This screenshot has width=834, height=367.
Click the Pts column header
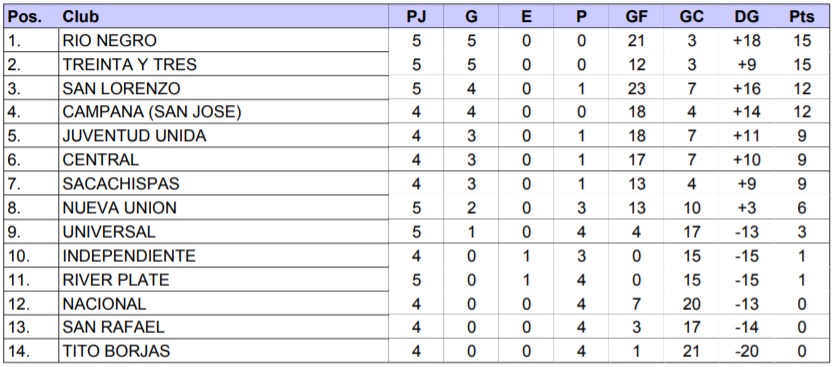click(x=802, y=16)
